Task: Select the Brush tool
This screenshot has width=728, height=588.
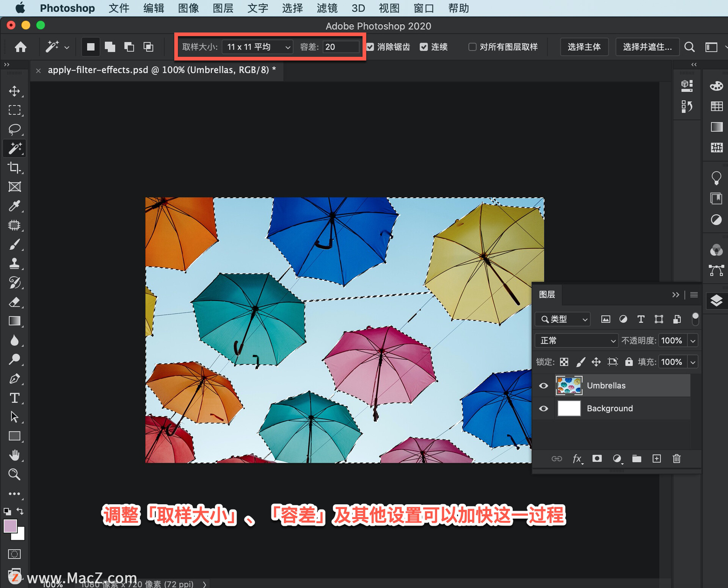Action: coord(14,244)
